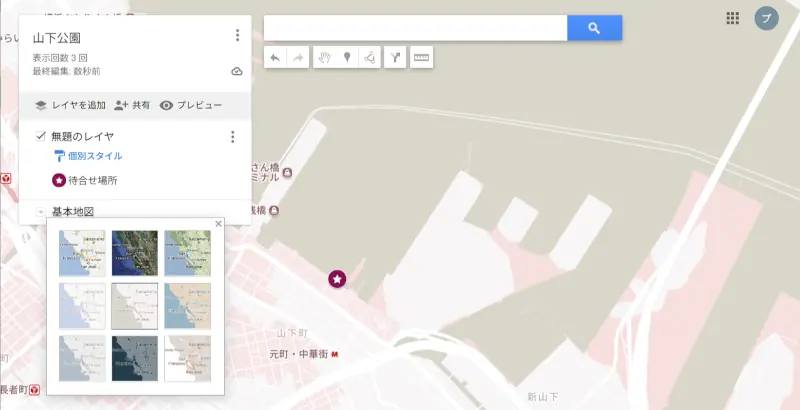Choose the whitewater base map thumbnail
The image size is (800, 410).
pyautogui.click(x=187, y=358)
